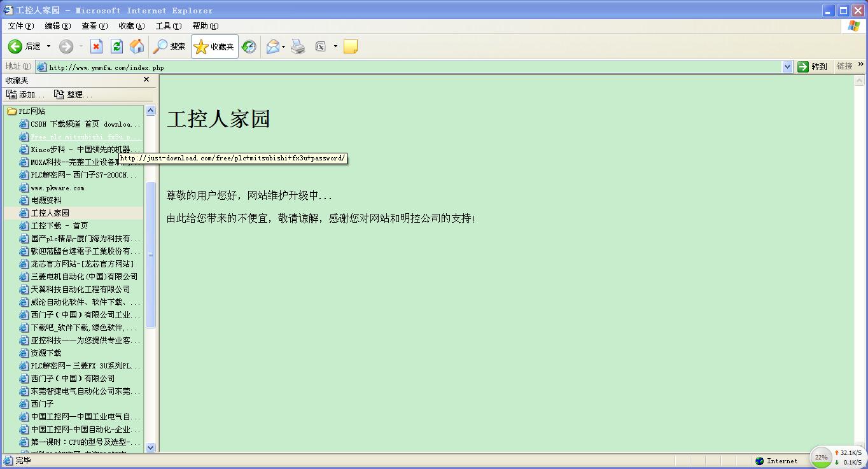Click the 转到 Go button

(x=813, y=67)
